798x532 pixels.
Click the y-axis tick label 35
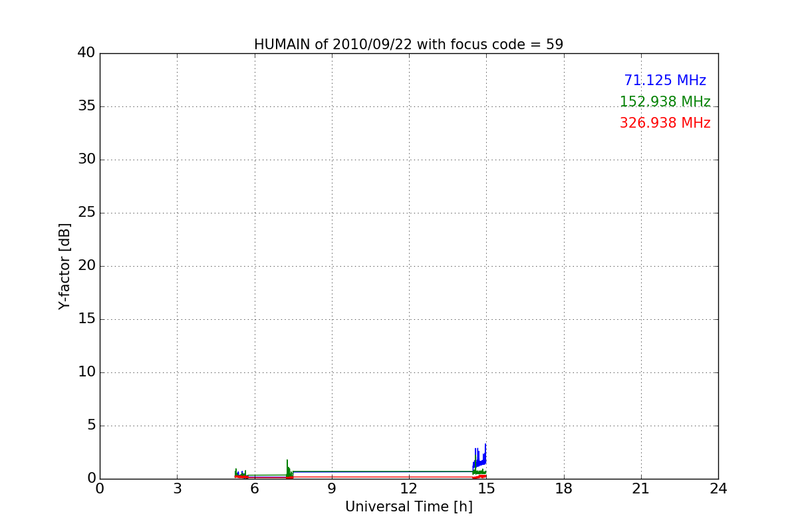(86, 106)
